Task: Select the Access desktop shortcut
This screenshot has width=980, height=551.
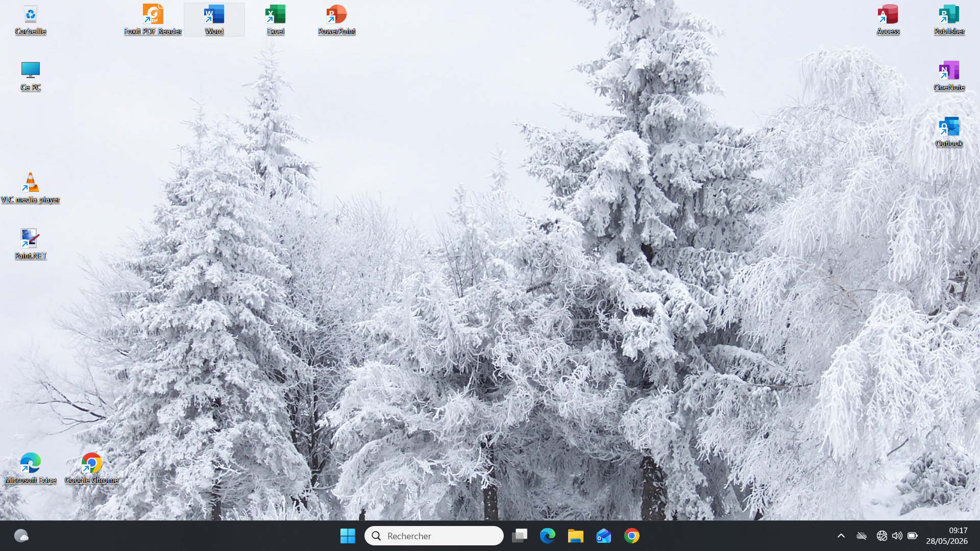Action: click(x=888, y=20)
